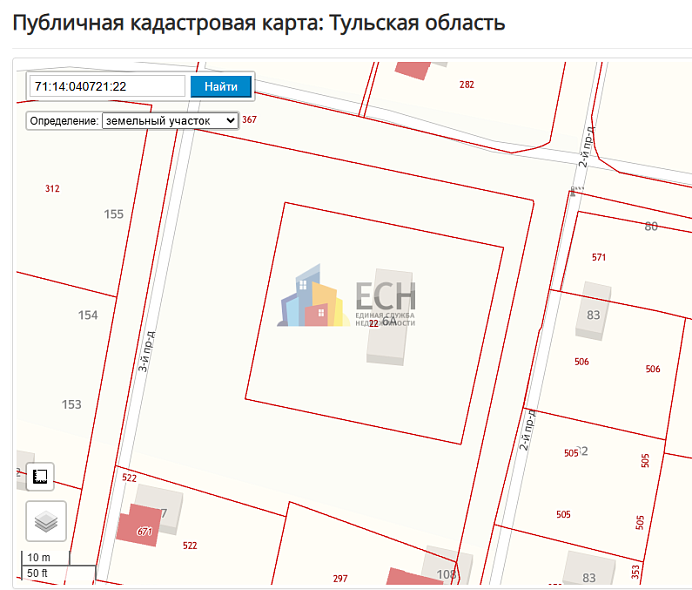Click parcel number 297 at bottom
This screenshot has height=590, width=692.
pos(340,578)
